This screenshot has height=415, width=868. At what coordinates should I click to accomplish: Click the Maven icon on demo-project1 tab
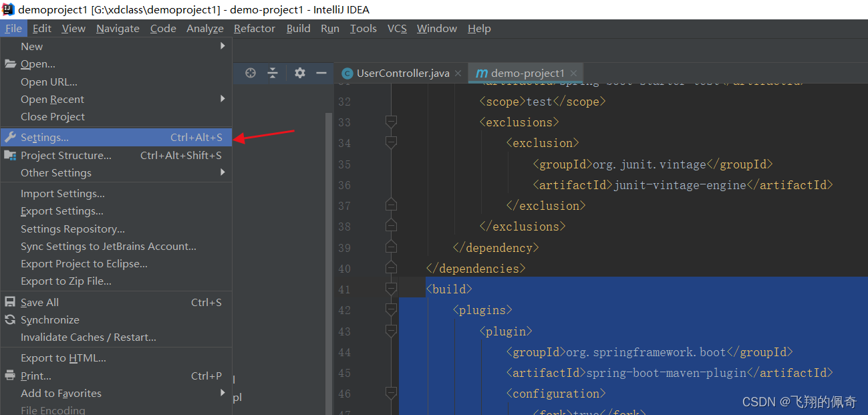click(x=482, y=74)
